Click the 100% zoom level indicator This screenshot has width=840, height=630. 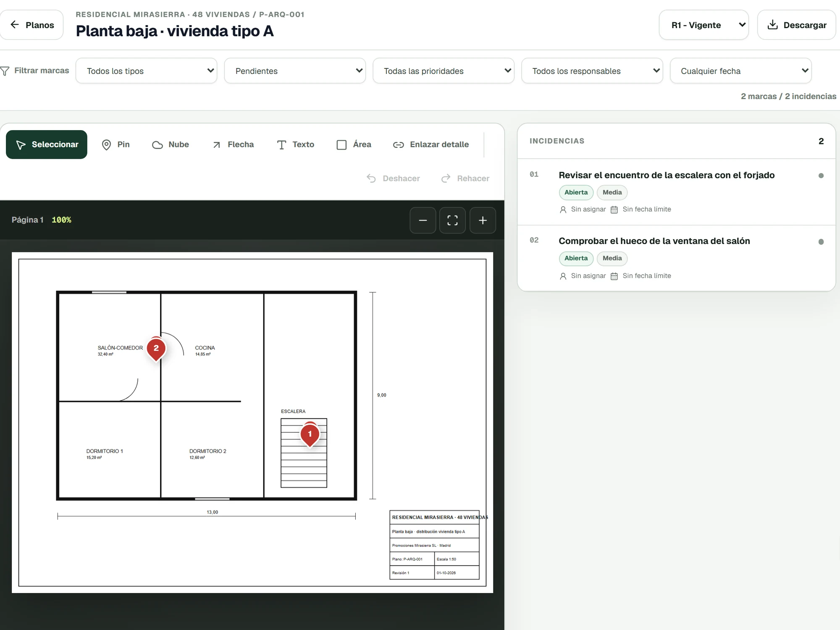pyautogui.click(x=61, y=220)
